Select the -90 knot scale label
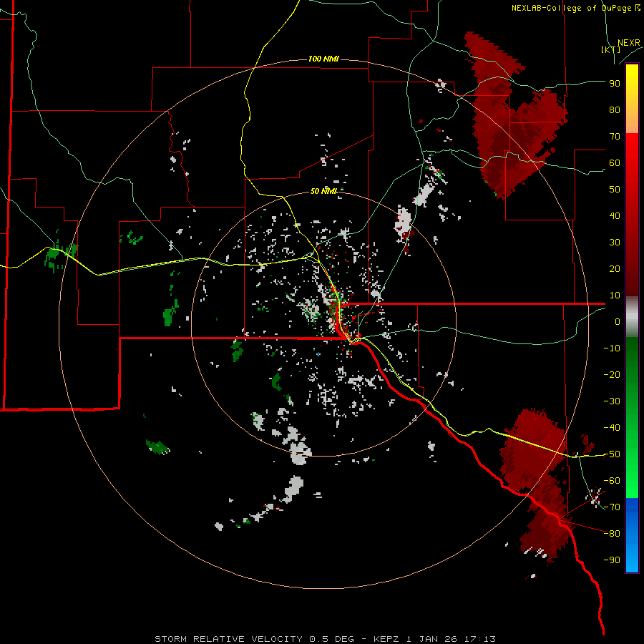The height and width of the screenshot is (644, 644). 612,560
